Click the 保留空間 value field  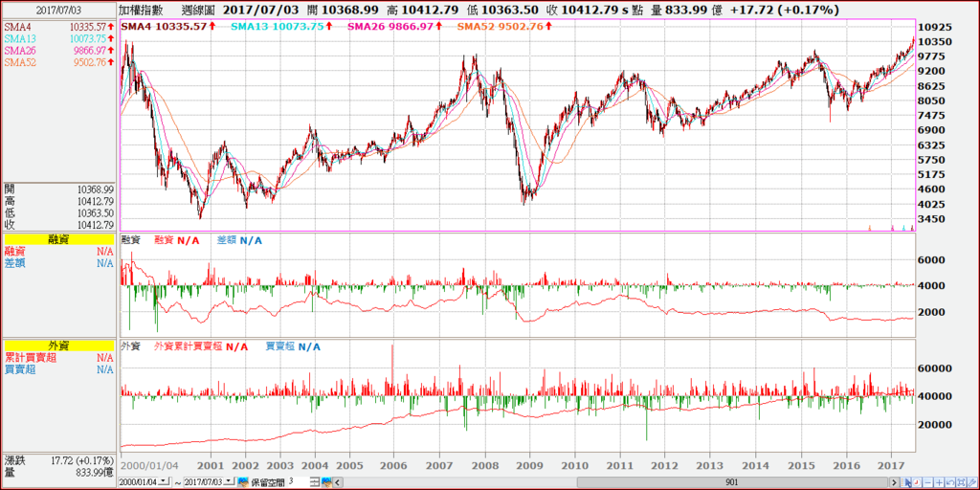click(x=298, y=482)
